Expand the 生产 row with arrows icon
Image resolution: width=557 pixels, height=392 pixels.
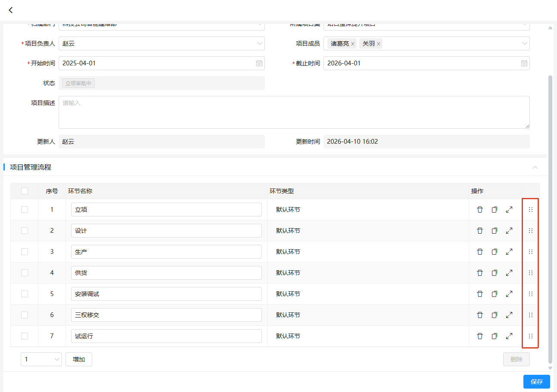point(509,252)
